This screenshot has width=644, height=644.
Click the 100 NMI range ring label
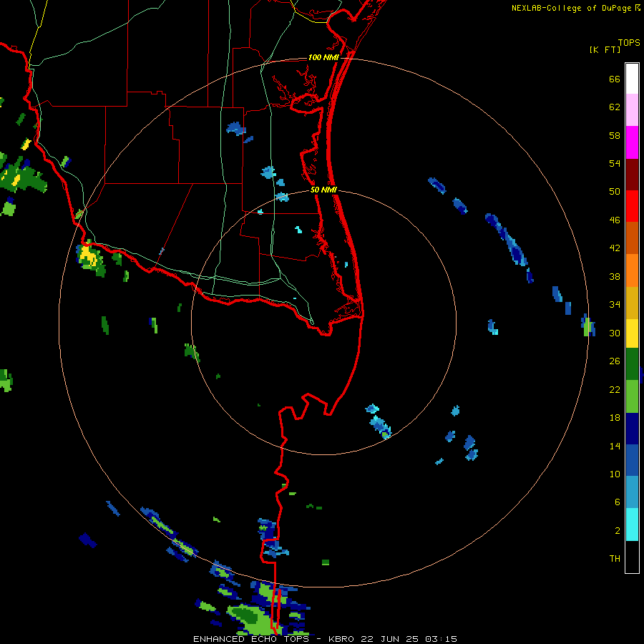pos(323,57)
